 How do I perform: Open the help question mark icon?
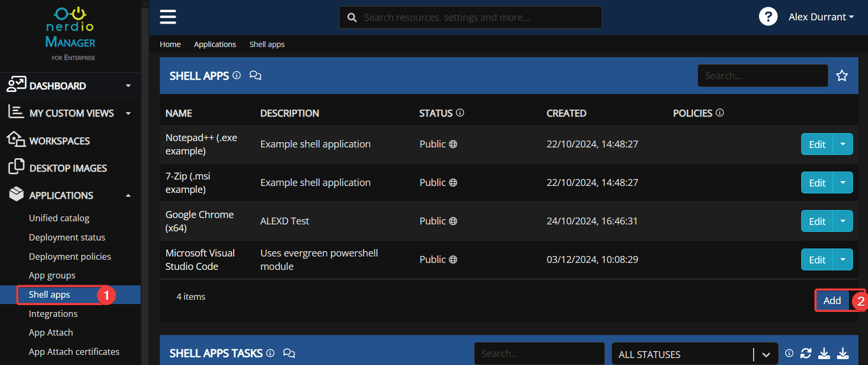768,17
